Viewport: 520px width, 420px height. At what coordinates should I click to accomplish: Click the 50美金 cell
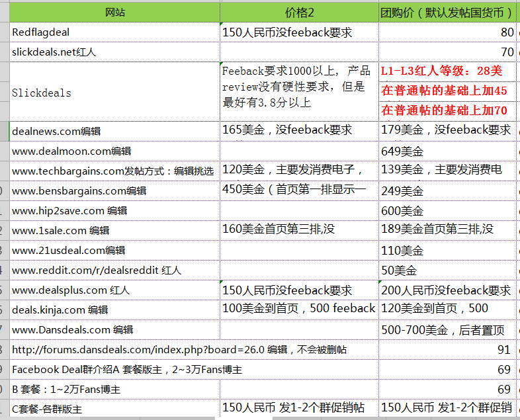pos(447,270)
